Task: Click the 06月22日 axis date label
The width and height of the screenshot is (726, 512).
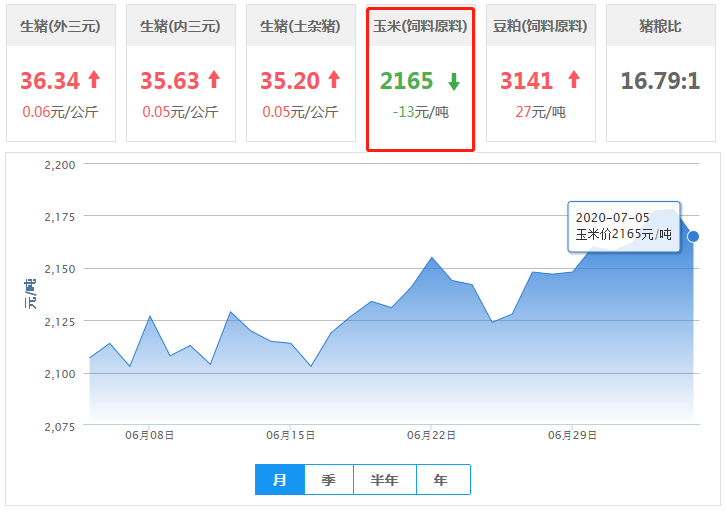Action: [x=432, y=435]
